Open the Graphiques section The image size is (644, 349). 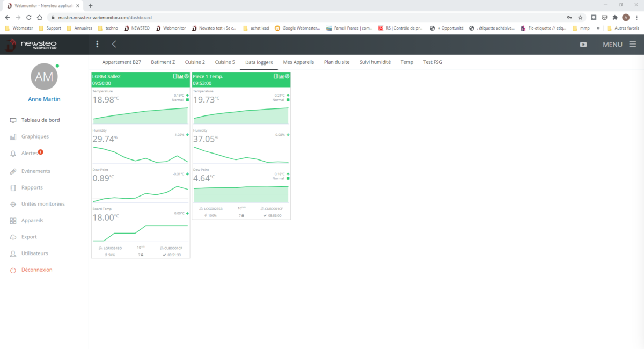pos(35,137)
